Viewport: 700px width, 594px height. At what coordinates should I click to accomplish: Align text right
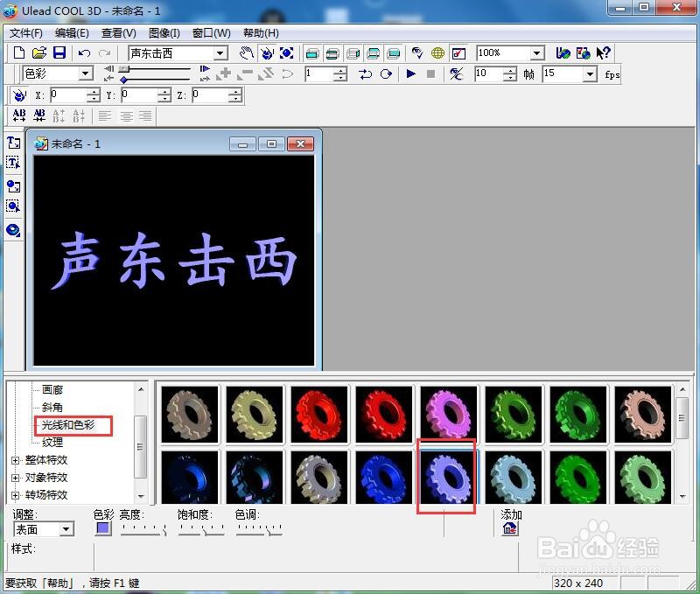pyautogui.click(x=145, y=116)
